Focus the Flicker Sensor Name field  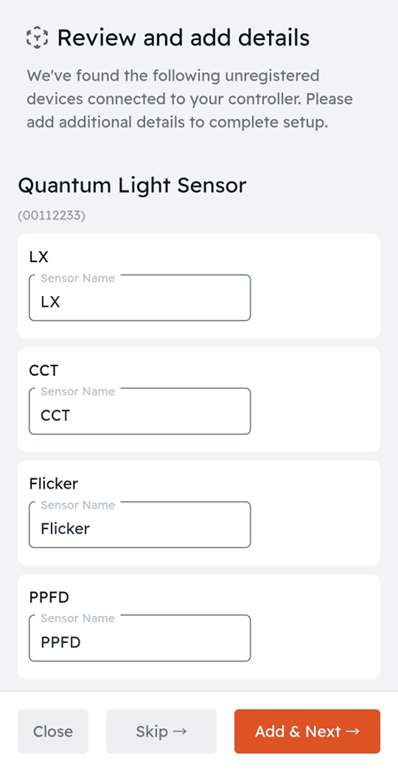pyautogui.click(x=140, y=524)
